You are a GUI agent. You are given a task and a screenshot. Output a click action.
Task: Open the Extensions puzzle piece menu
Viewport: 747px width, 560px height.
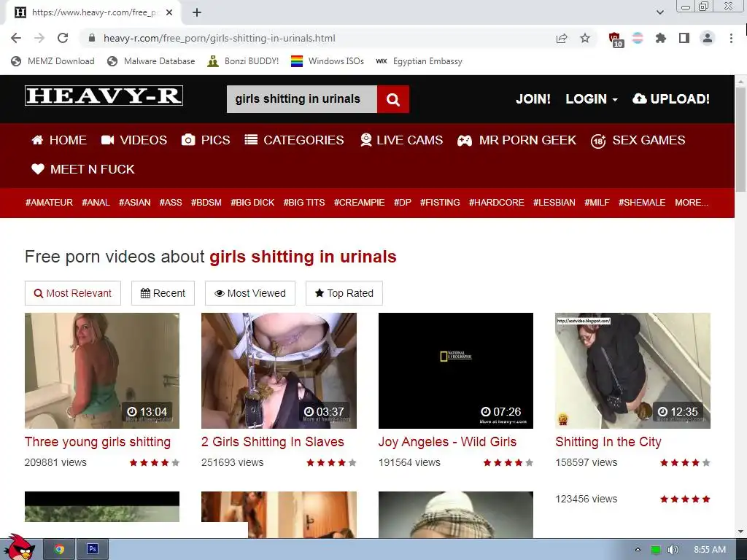click(661, 38)
